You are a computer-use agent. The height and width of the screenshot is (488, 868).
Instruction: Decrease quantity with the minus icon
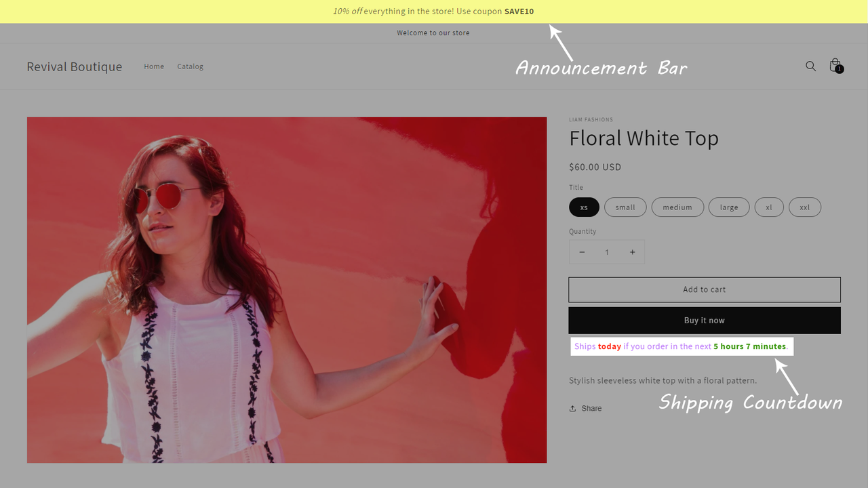[x=582, y=251]
